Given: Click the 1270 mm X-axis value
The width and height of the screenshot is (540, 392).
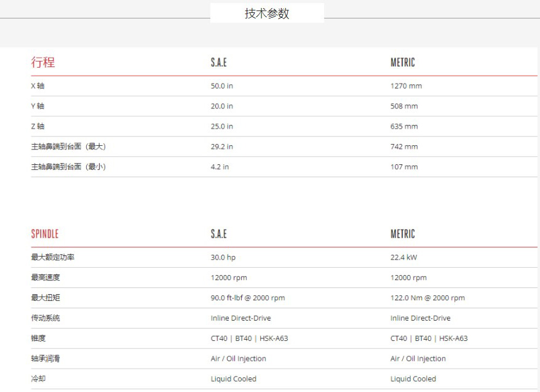Looking at the screenshot, I should [x=406, y=86].
